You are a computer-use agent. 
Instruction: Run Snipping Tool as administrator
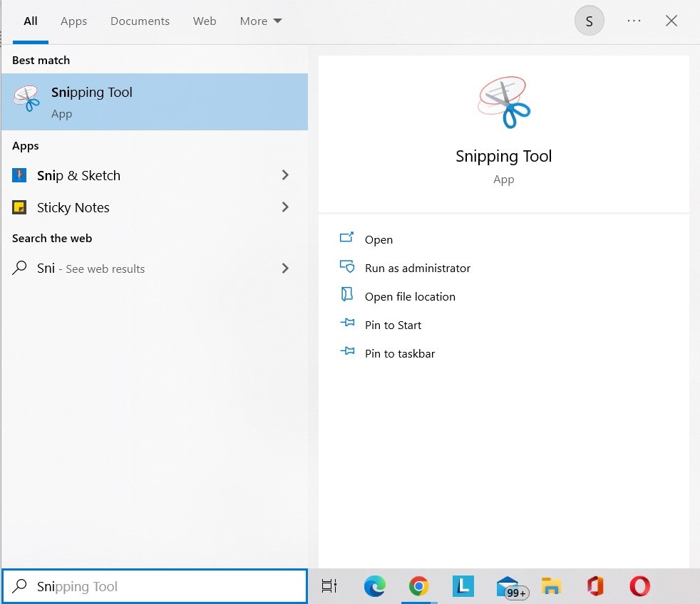click(x=416, y=268)
